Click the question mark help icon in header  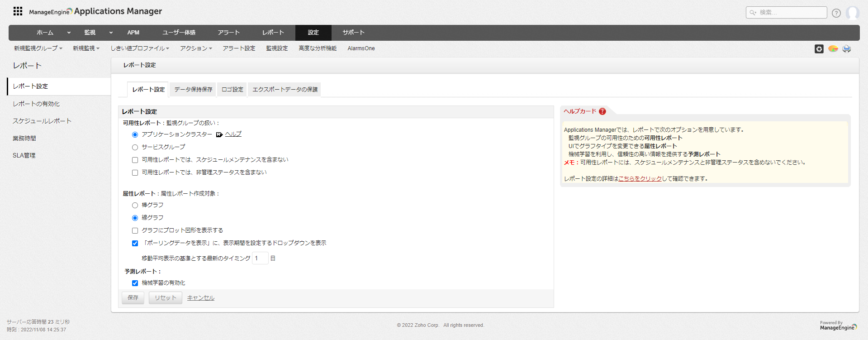click(836, 13)
